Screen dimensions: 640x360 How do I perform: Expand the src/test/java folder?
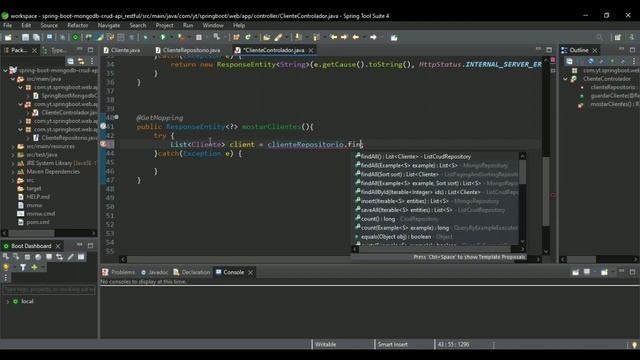point(13,155)
